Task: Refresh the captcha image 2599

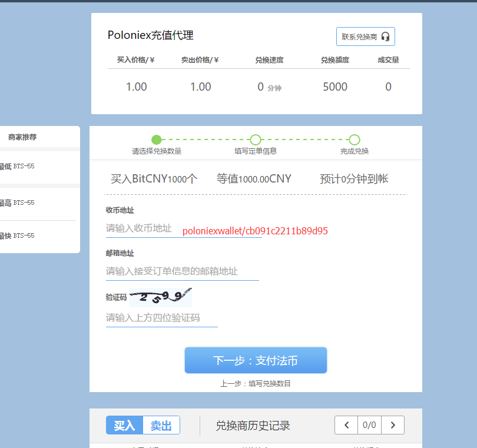Action: click(160, 297)
